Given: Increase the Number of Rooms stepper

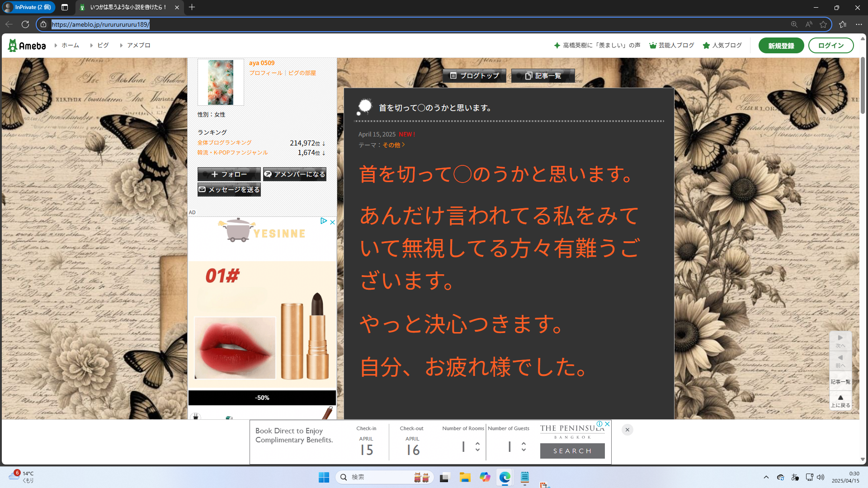Looking at the screenshot, I should [x=477, y=444].
